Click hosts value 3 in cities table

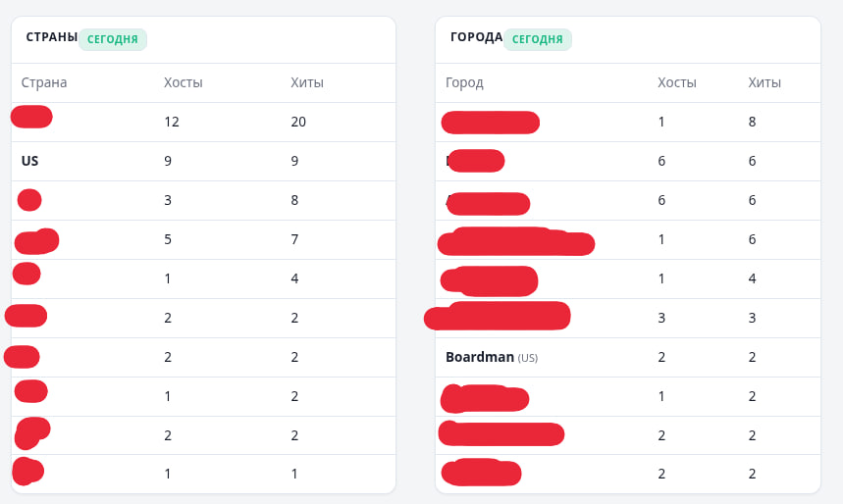661,318
